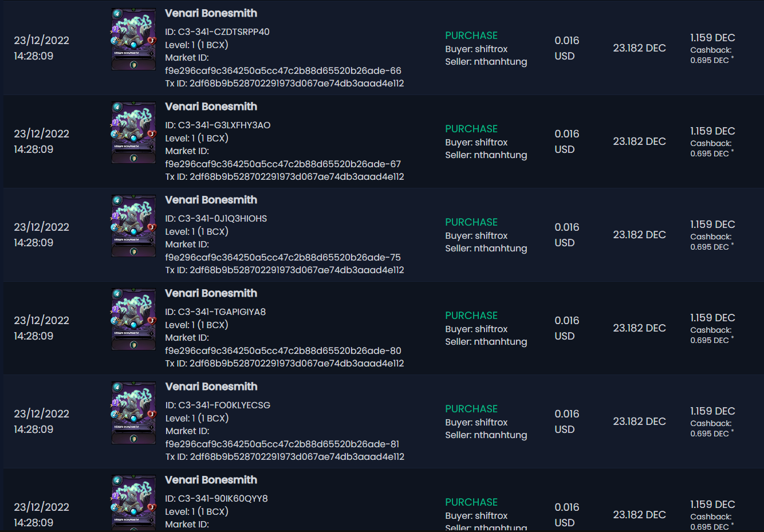Screen dimensions: 764x532
Task: Click Venari Bonesmith title above ID C3-341-CZDTSRPP40
Action: [x=211, y=13]
